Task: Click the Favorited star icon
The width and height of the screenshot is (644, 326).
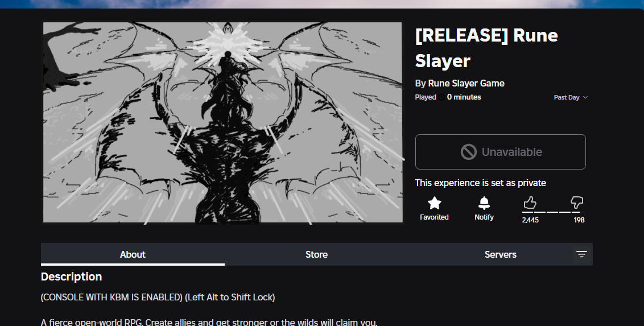Action: tap(434, 203)
